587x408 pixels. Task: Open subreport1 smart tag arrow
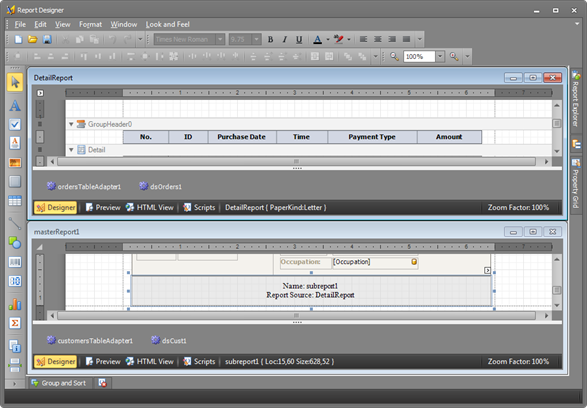(x=487, y=270)
